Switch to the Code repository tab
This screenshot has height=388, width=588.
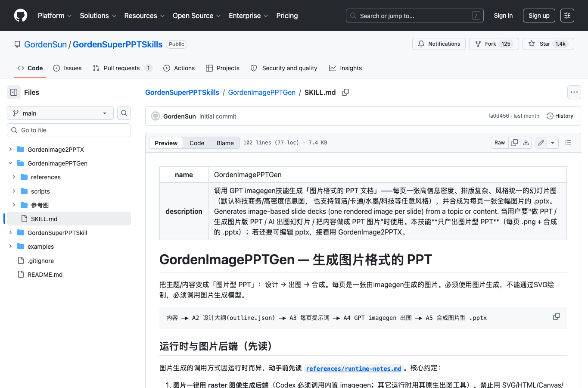[x=30, y=68]
